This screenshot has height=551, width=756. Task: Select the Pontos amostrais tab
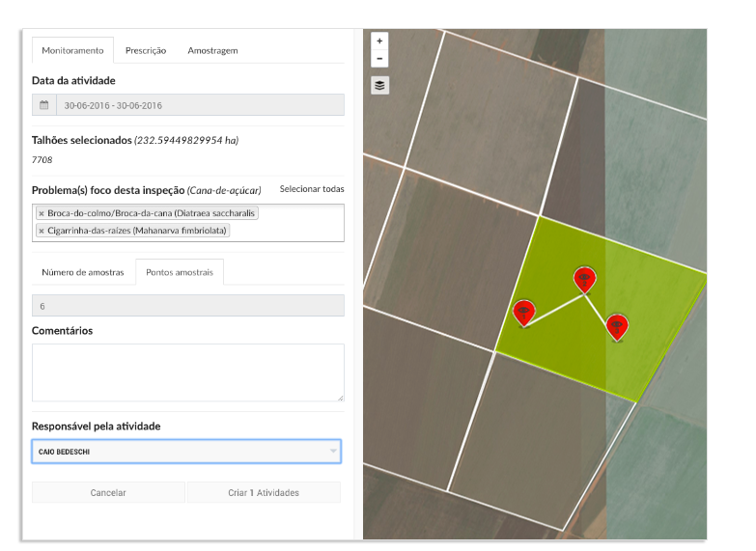coord(180,272)
